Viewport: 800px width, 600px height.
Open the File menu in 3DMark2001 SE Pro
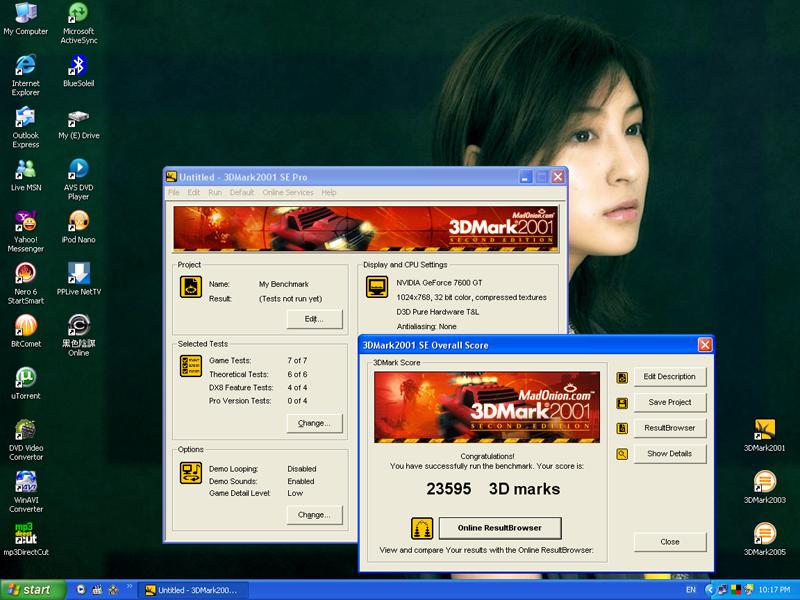pyautogui.click(x=173, y=192)
